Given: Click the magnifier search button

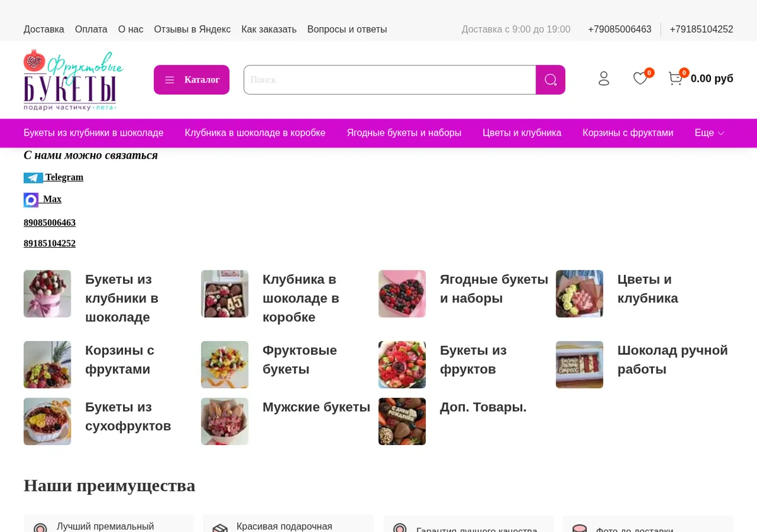Looking at the screenshot, I should (x=550, y=79).
